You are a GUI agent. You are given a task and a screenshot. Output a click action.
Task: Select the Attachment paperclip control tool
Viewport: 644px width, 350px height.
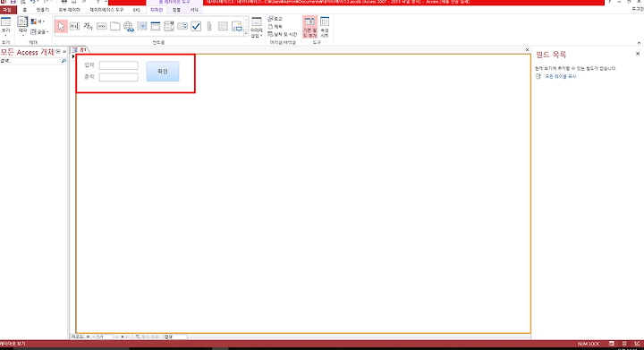coord(209,26)
